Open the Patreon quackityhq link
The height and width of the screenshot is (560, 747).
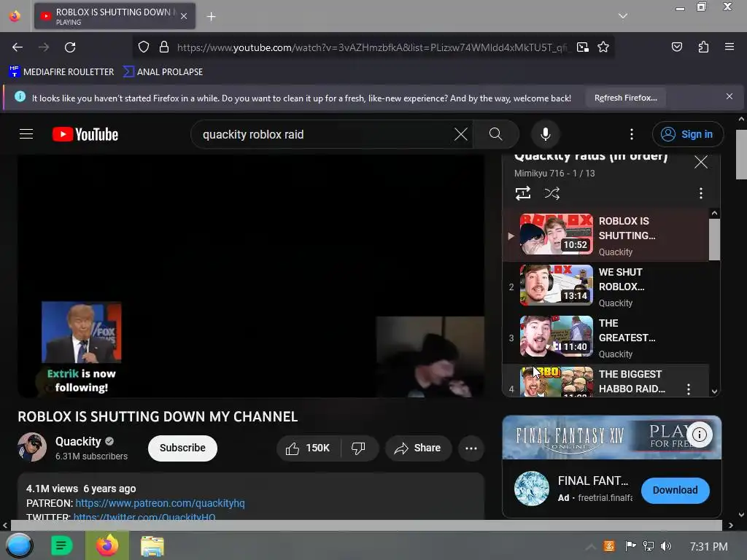(160, 503)
